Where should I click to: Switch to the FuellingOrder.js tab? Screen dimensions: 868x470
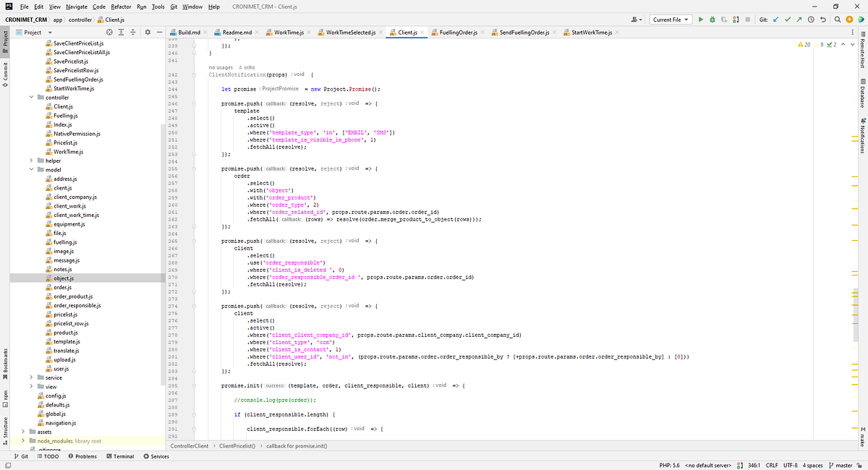459,33
